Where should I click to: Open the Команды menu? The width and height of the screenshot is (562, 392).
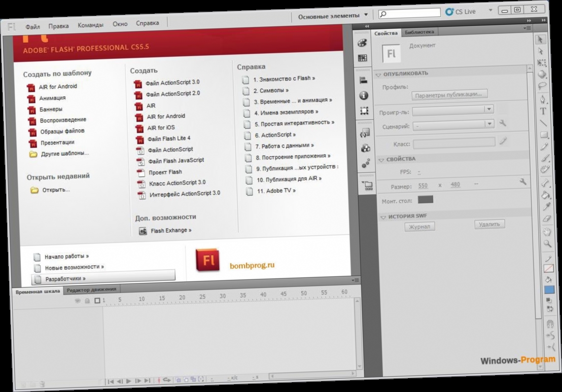[90, 25]
